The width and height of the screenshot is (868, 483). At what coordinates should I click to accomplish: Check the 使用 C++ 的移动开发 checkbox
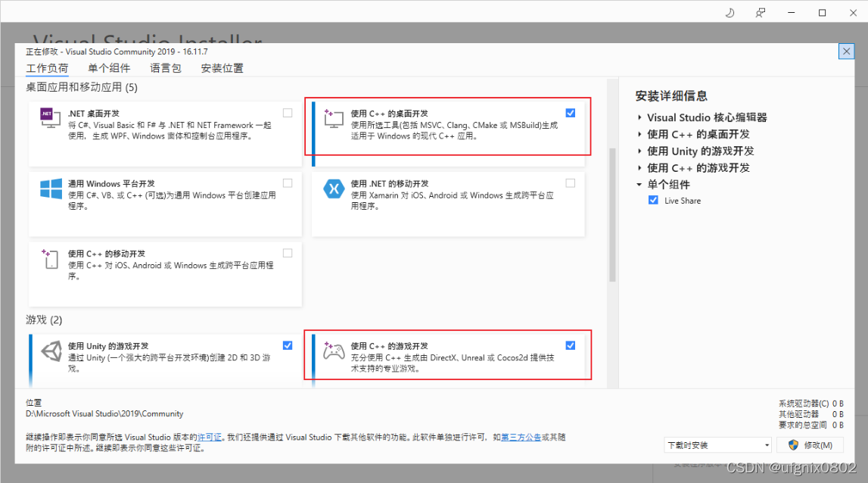(x=288, y=253)
